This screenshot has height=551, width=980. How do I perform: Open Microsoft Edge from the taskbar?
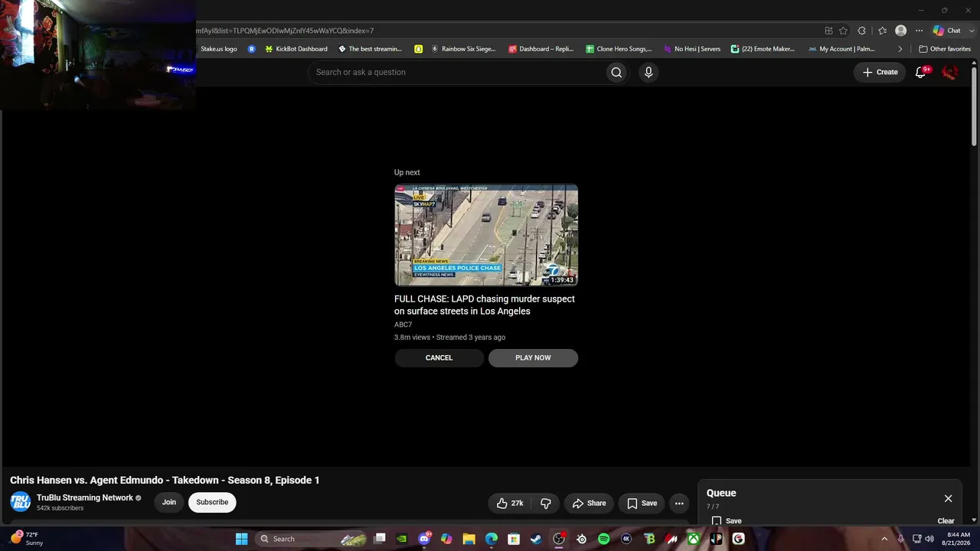492,539
